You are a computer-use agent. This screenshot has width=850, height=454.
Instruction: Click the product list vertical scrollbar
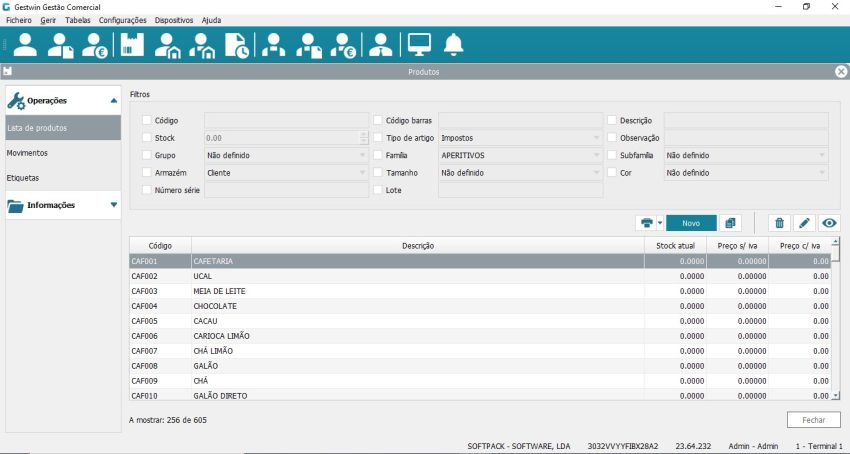(836, 320)
